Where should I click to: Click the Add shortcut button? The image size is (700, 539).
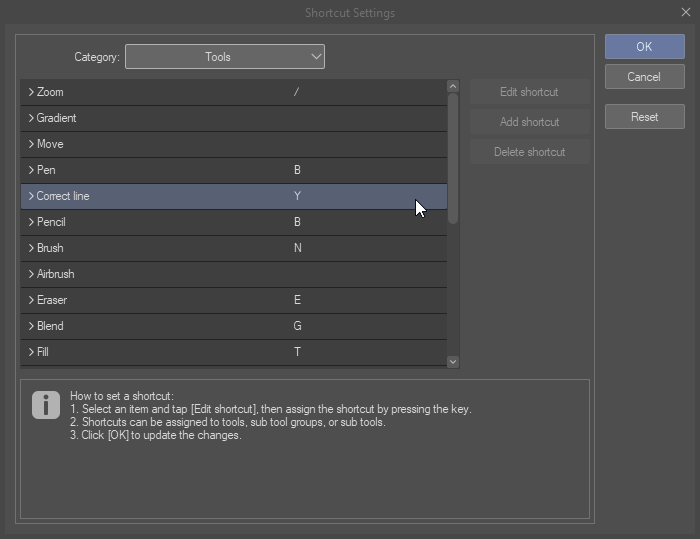click(x=529, y=122)
